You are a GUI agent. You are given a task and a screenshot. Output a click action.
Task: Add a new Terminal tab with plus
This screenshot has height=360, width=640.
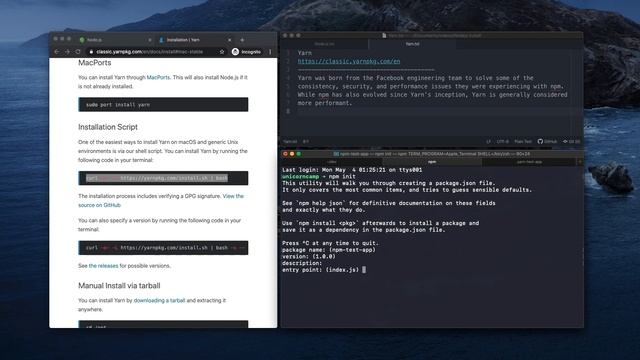pyautogui.click(x=580, y=162)
